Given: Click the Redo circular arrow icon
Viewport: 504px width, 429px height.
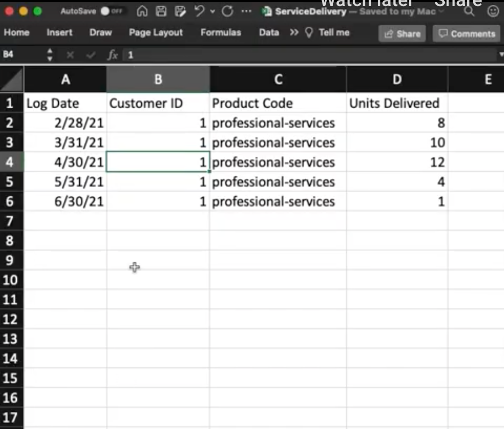Looking at the screenshot, I should 228,12.
